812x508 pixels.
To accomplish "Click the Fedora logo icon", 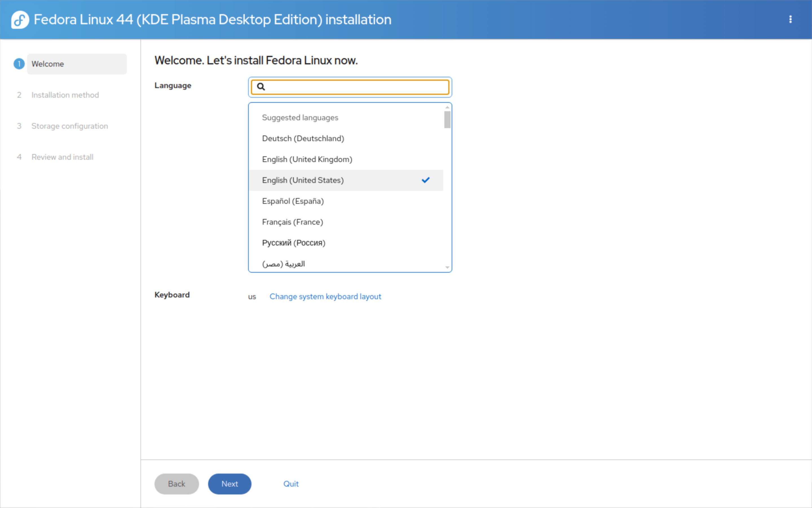I will tap(20, 20).
